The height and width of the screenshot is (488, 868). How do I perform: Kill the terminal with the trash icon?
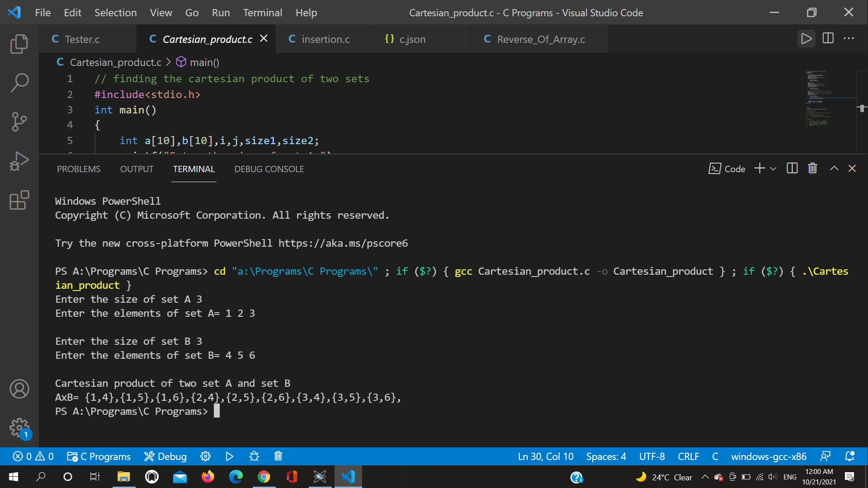[812, 168]
